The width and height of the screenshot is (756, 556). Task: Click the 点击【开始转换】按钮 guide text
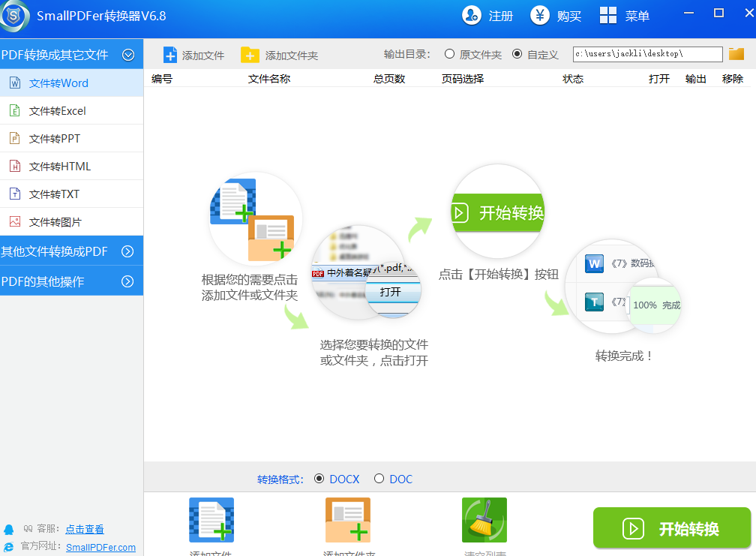(499, 275)
